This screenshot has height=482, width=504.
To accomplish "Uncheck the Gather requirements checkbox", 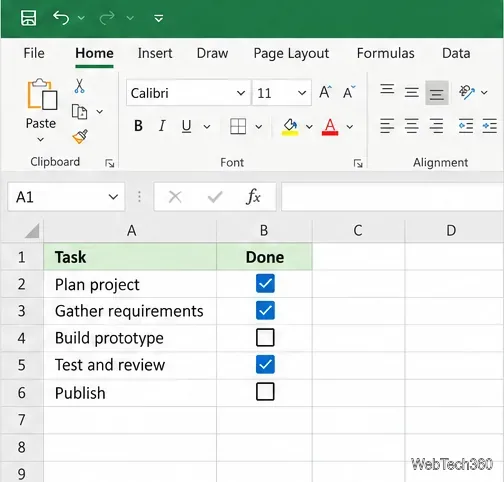I will (265, 310).
